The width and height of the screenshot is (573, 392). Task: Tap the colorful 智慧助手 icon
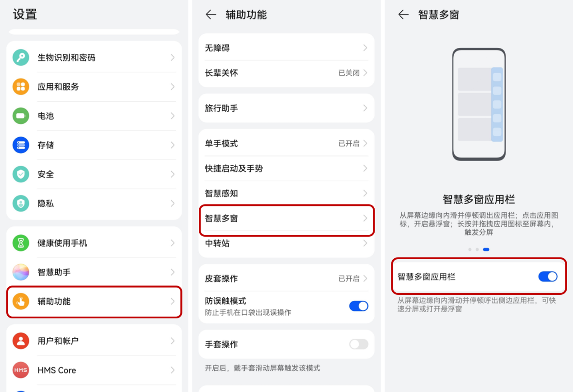(21, 272)
